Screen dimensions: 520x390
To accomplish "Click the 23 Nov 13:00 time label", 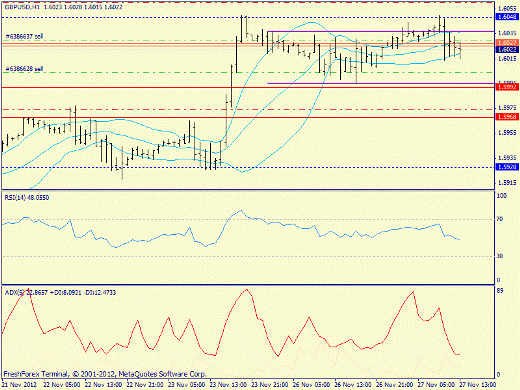I will [x=228, y=385].
